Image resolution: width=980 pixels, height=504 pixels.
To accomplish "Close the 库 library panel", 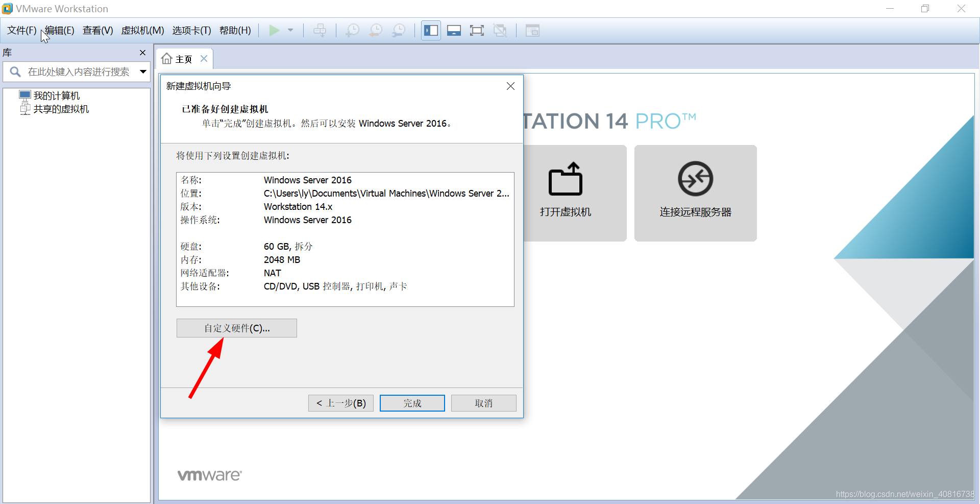I will (x=143, y=53).
